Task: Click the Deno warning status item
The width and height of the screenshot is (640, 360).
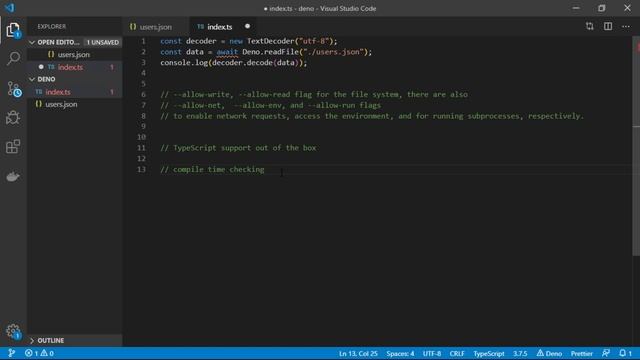Action: (549, 353)
